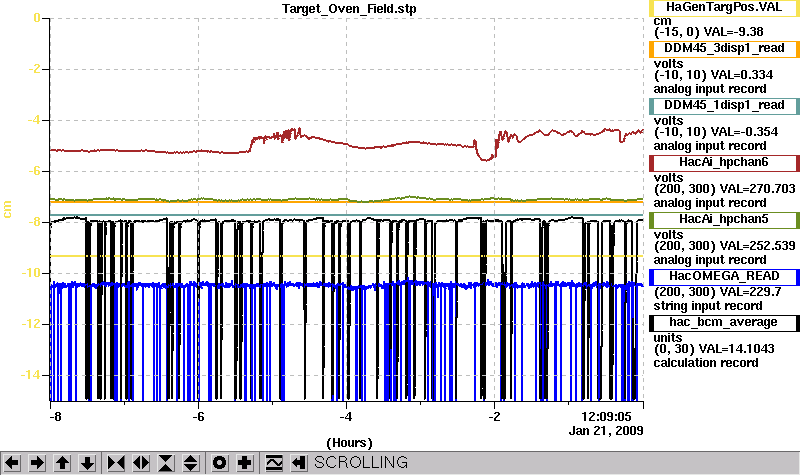Click the vertical zoom-in hourglass icon
The width and height of the screenshot is (800, 475).
point(166,463)
